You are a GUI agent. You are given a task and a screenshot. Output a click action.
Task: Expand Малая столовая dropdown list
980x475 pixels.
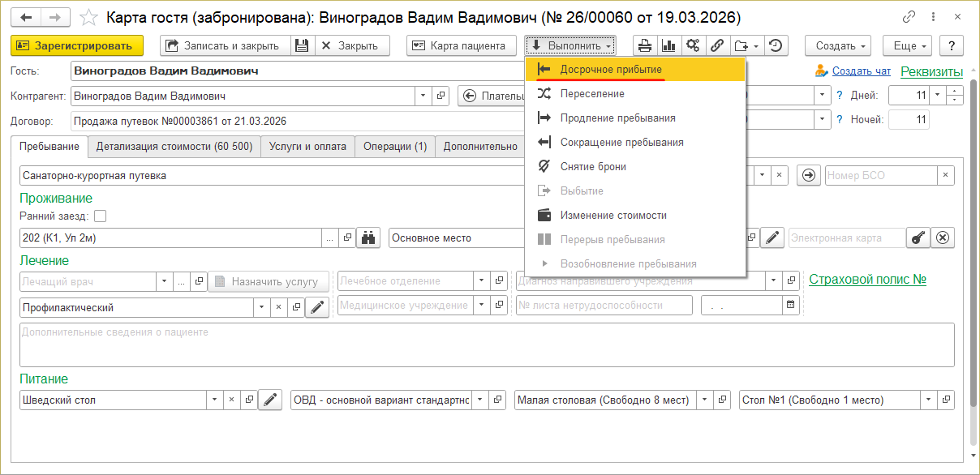tap(703, 400)
